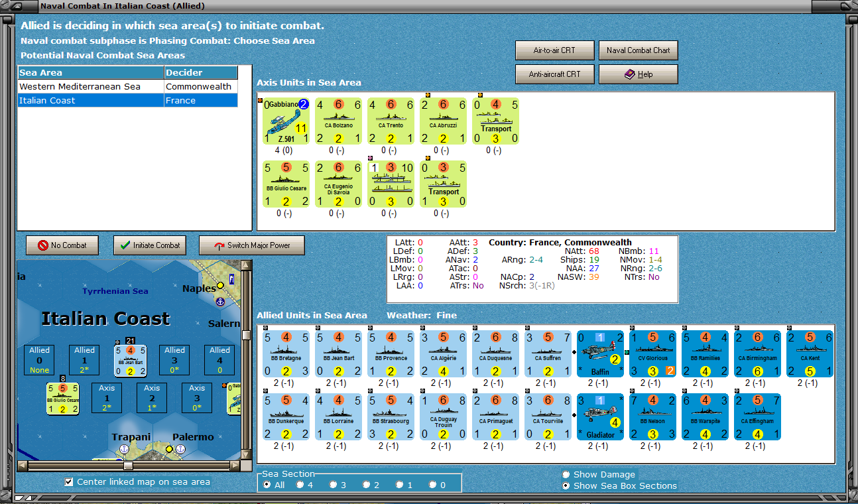Screen dimensions: 858x504
Task: Click the Commonwealth decider cell
Action: [x=201, y=87]
